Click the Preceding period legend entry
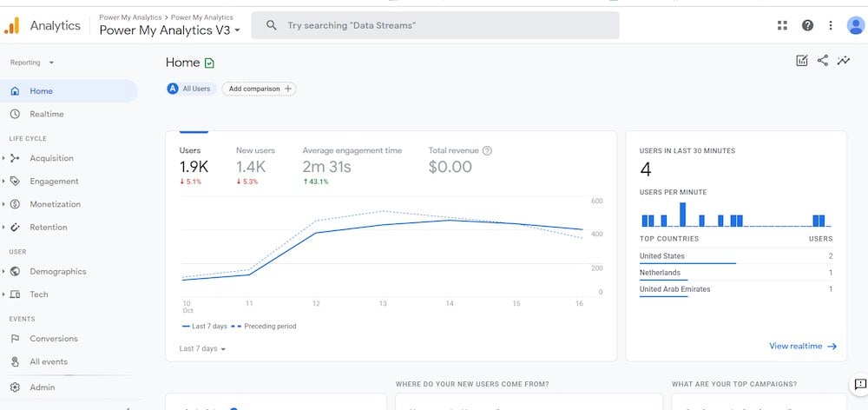 click(263, 327)
